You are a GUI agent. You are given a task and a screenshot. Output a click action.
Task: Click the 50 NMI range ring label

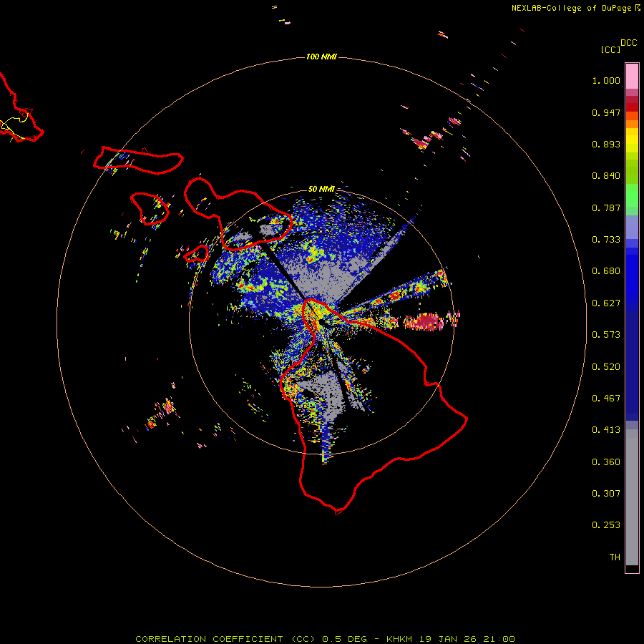point(321,189)
